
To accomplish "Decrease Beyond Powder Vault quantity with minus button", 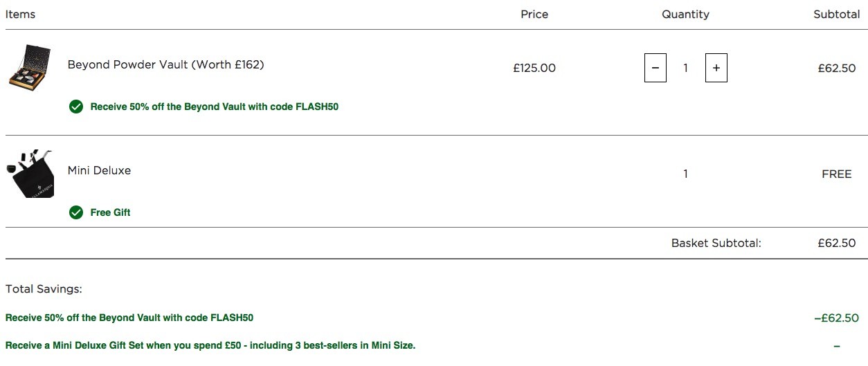I will [x=655, y=68].
